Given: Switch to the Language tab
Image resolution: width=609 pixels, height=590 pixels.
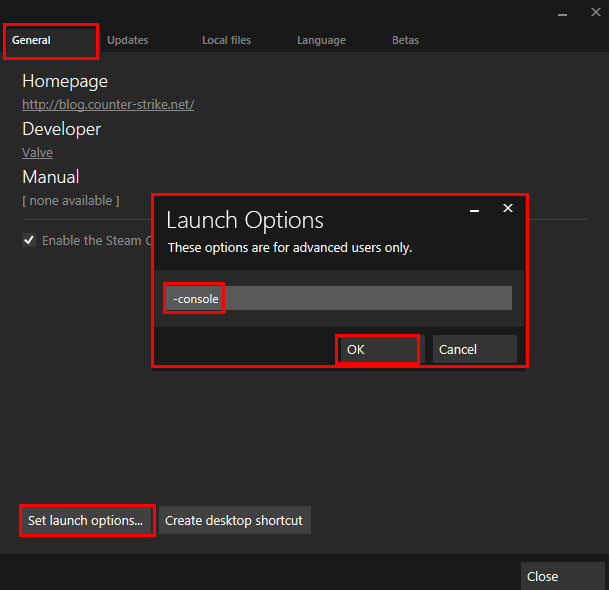Looking at the screenshot, I should (x=321, y=40).
